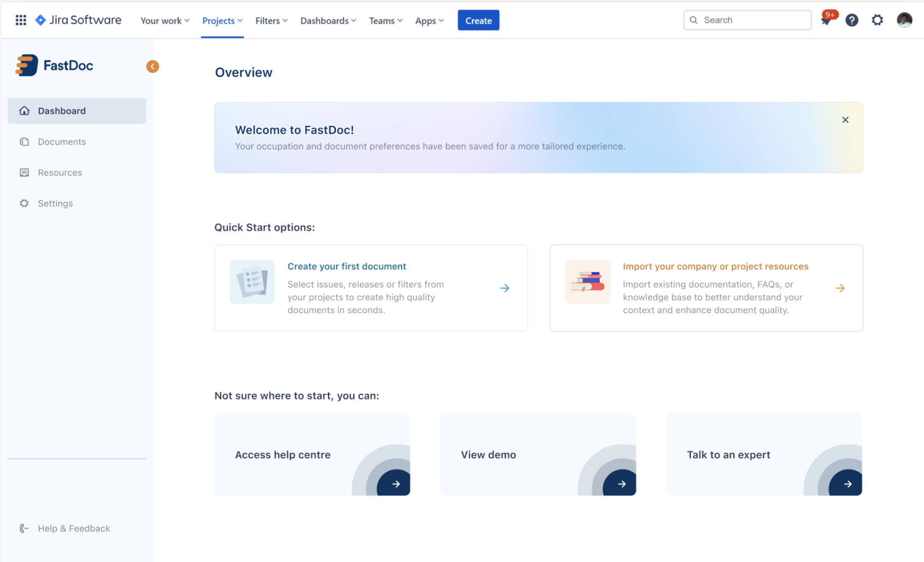
Task: Expand the Projects dropdown
Action: click(x=222, y=21)
